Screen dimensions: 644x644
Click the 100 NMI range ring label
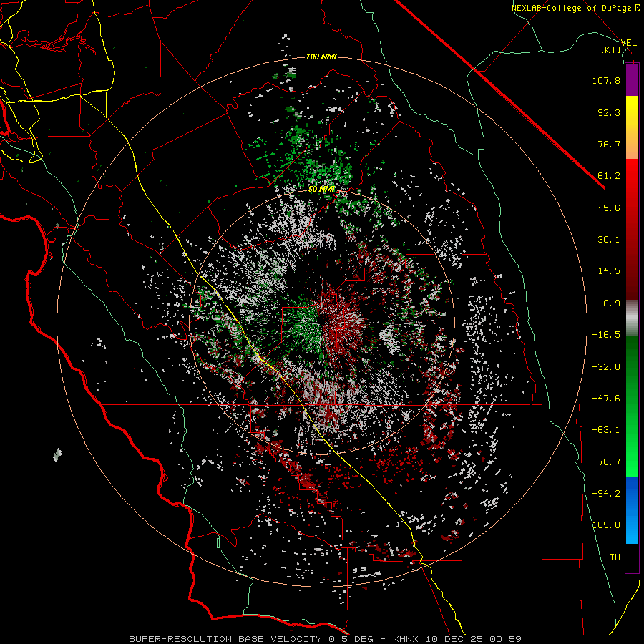click(x=321, y=57)
